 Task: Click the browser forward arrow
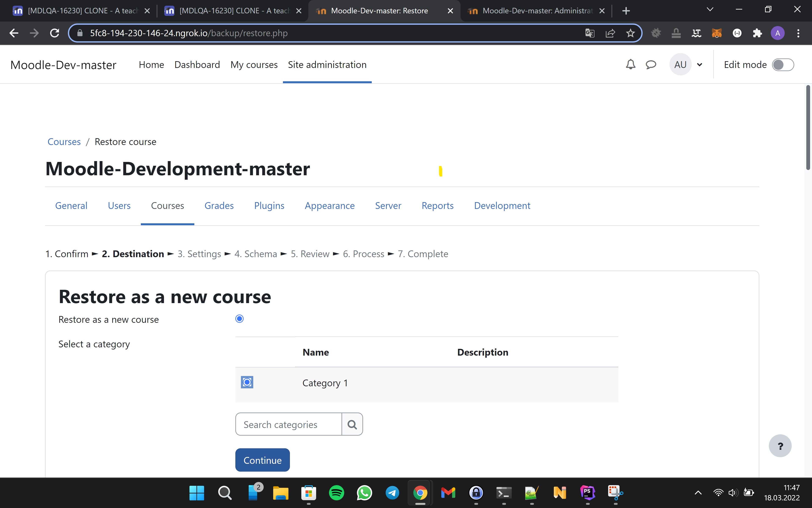(34, 33)
